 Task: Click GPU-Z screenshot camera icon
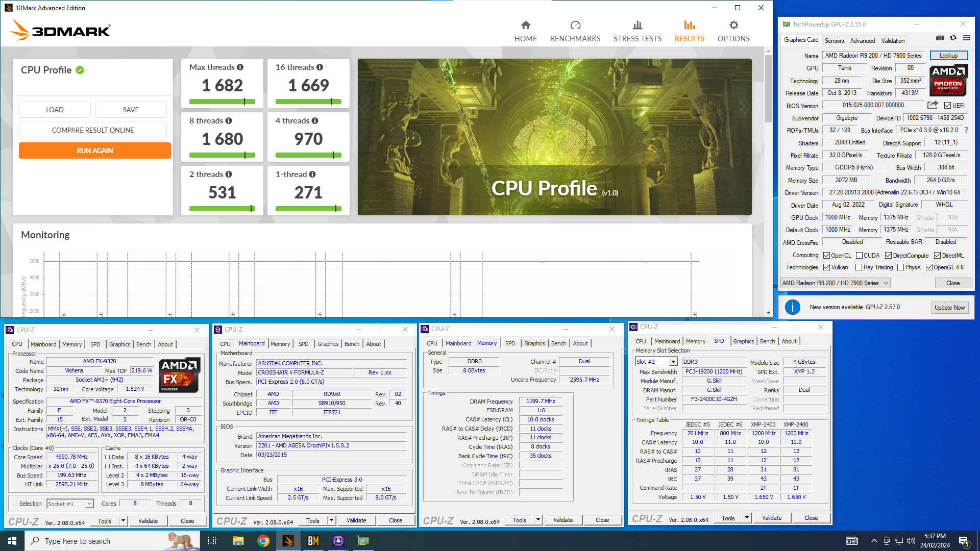(x=940, y=38)
